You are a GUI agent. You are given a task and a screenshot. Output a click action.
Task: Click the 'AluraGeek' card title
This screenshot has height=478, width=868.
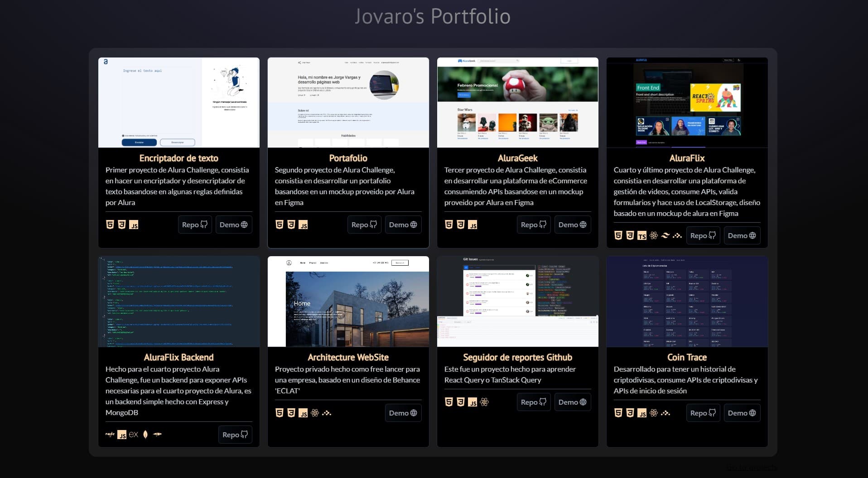pyautogui.click(x=518, y=158)
